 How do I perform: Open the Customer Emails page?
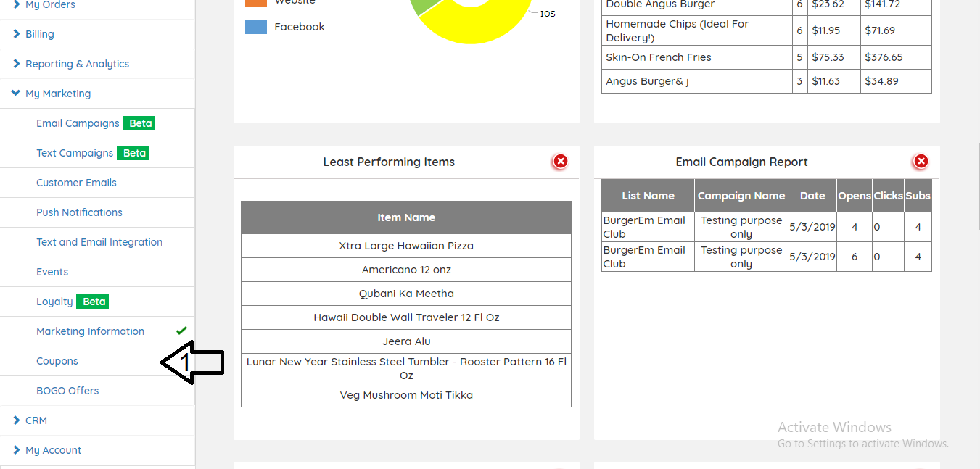coord(76,183)
